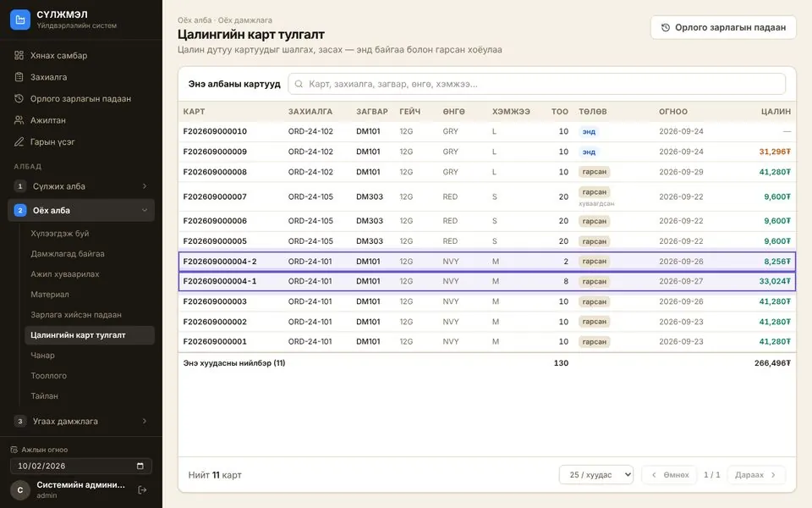Click the Дараах pagination button

point(756,475)
